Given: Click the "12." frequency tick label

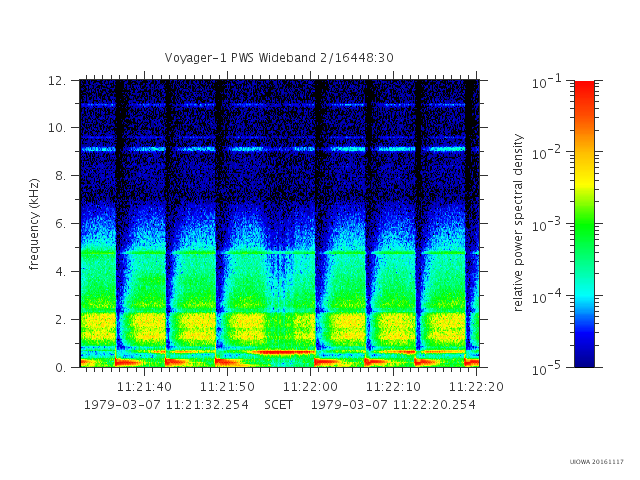Looking at the screenshot, I should [57, 80].
